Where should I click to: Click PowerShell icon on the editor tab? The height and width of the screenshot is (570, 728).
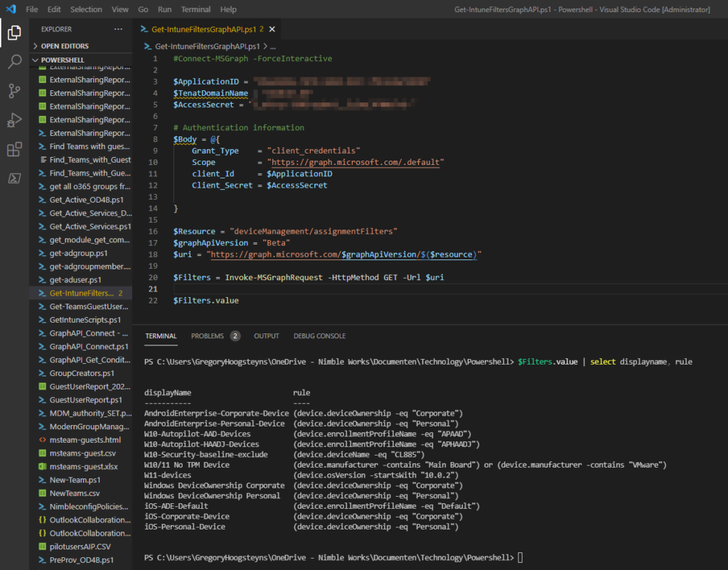pos(144,29)
